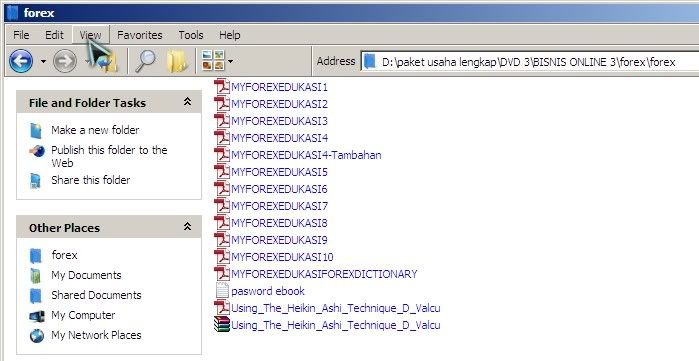Open the Favorites menu
The image size is (699, 361).
tap(140, 35)
